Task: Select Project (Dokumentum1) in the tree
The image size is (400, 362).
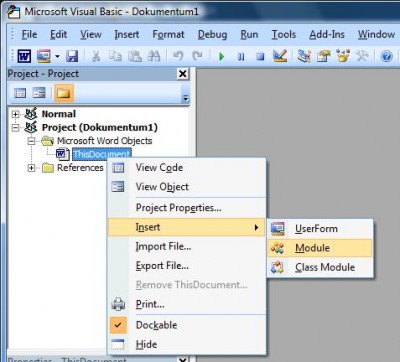Action: (100, 127)
